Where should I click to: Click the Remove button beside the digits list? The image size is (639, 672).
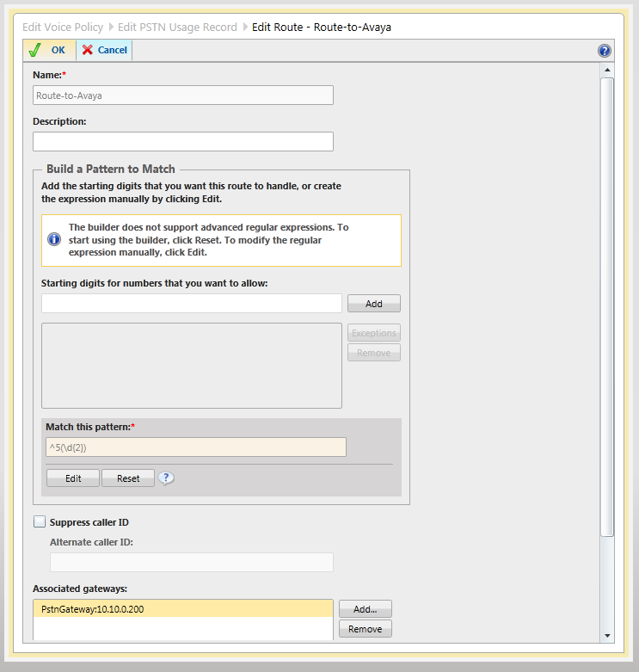pyautogui.click(x=374, y=352)
